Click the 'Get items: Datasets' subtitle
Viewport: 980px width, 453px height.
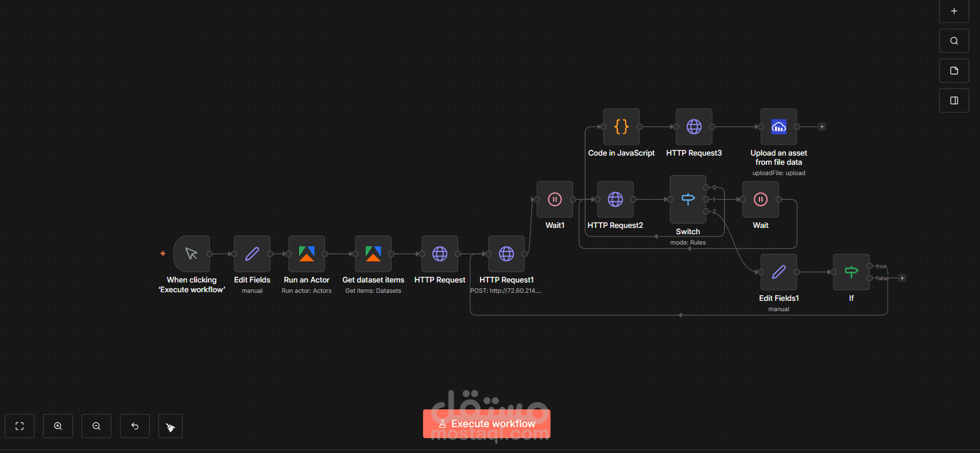(373, 291)
